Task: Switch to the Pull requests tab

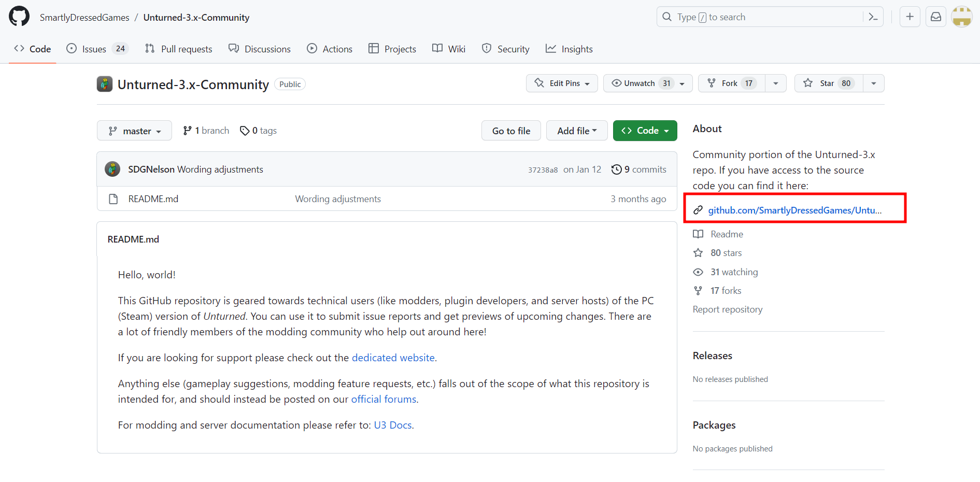Action: click(x=178, y=48)
